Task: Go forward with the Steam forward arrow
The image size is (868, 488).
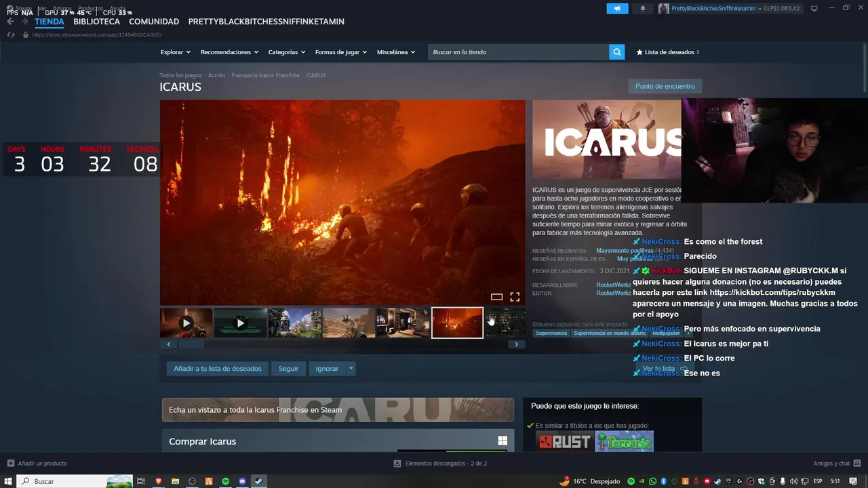Action: tap(26, 22)
